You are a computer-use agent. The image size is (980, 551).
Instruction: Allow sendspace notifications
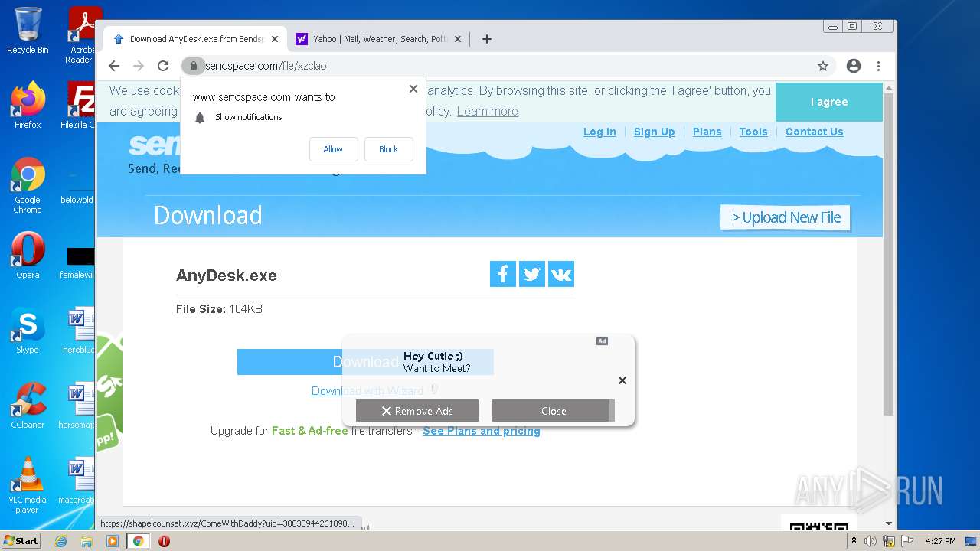point(333,149)
